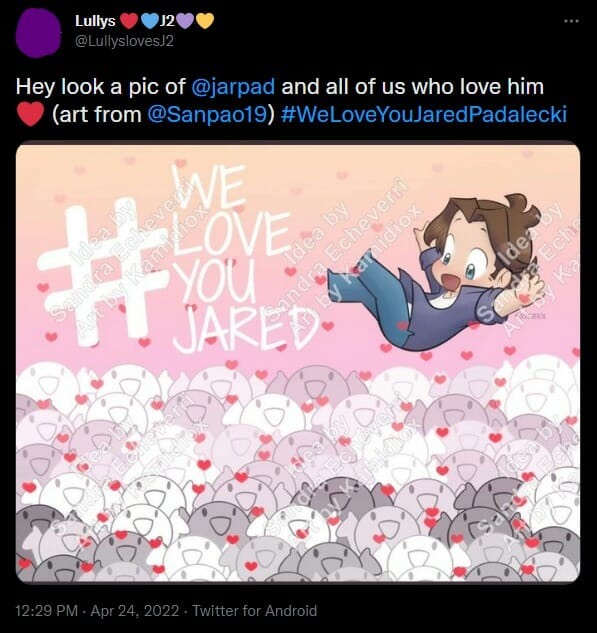Viewport: 597px width, 633px height.
Task: Click the crowd of white moose in artwork
Action: (298, 470)
